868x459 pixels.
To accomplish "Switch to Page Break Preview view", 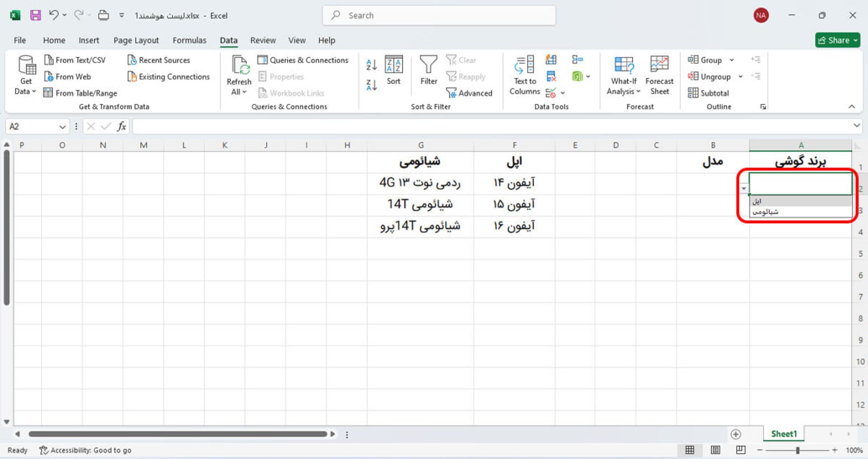I will (x=741, y=450).
